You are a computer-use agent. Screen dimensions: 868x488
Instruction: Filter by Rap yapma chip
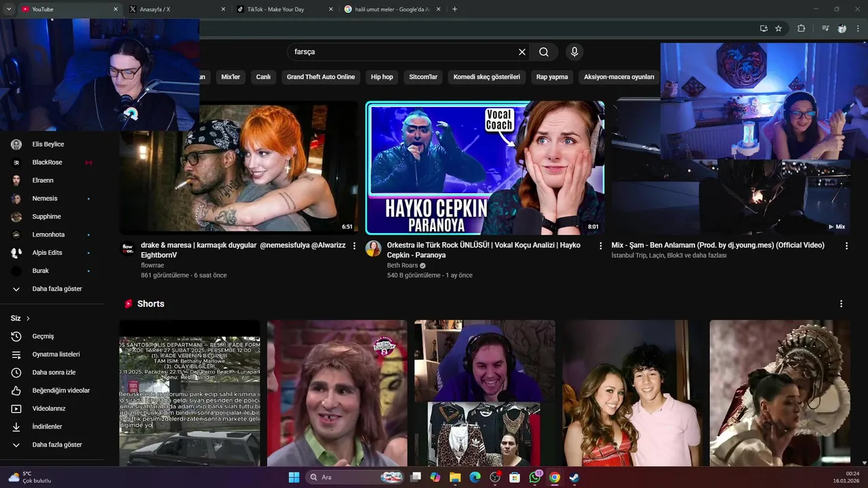pos(552,77)
